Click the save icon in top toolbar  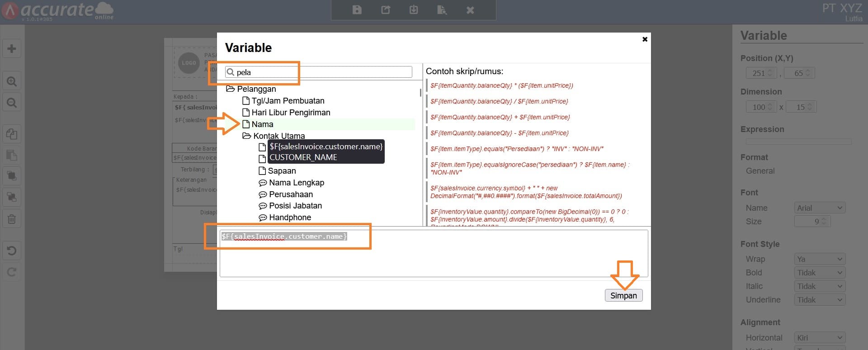pyautogui.click(x=357, y=10)
